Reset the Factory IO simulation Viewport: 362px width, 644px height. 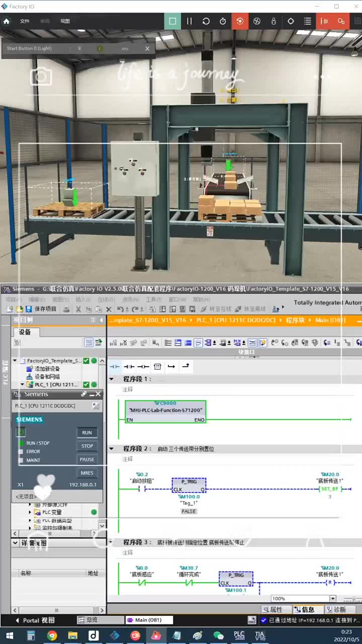click(x=206, y=21)
